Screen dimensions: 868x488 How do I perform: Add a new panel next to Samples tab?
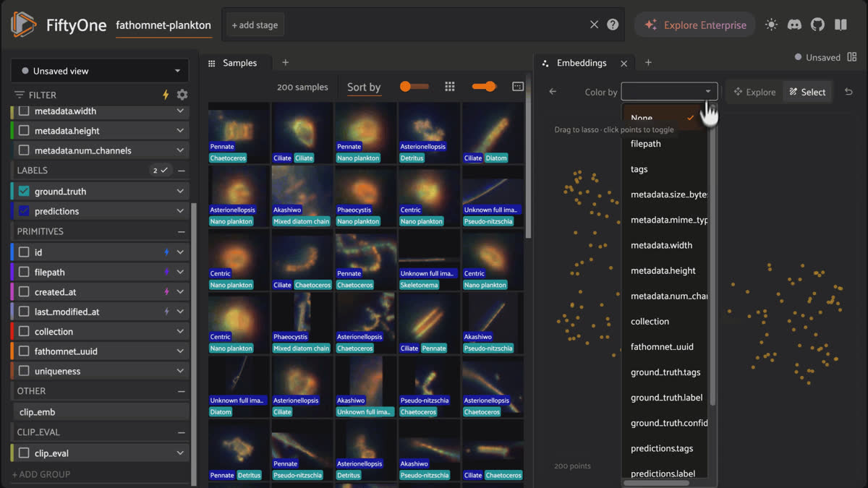[285, 63]
